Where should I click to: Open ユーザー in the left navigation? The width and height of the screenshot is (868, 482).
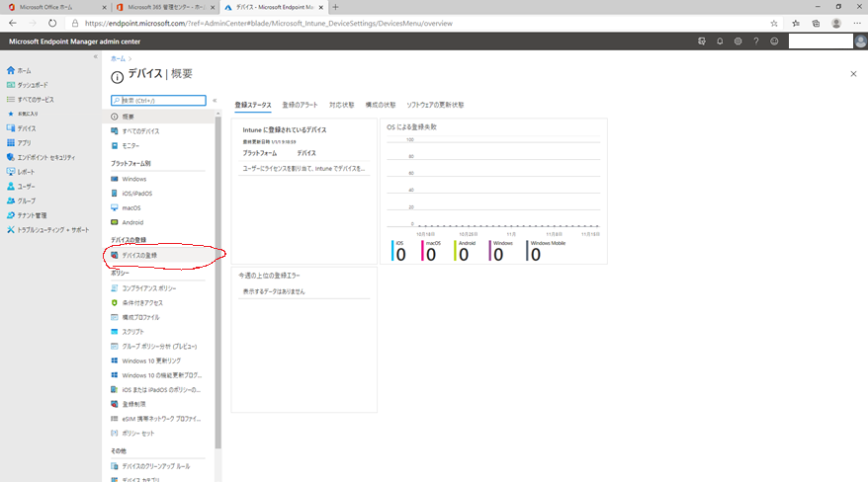coord(21,187)
